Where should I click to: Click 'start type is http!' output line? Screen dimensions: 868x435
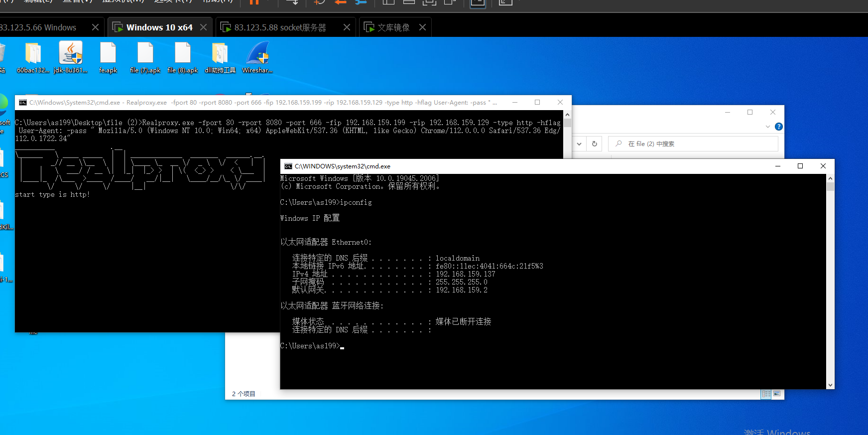pyautogui.click(x=52, y=194)
